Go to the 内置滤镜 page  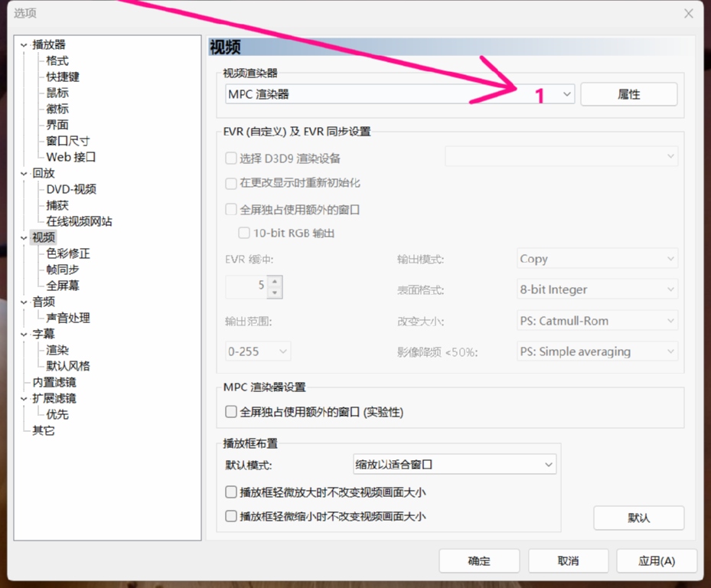(x=54, y=382)
